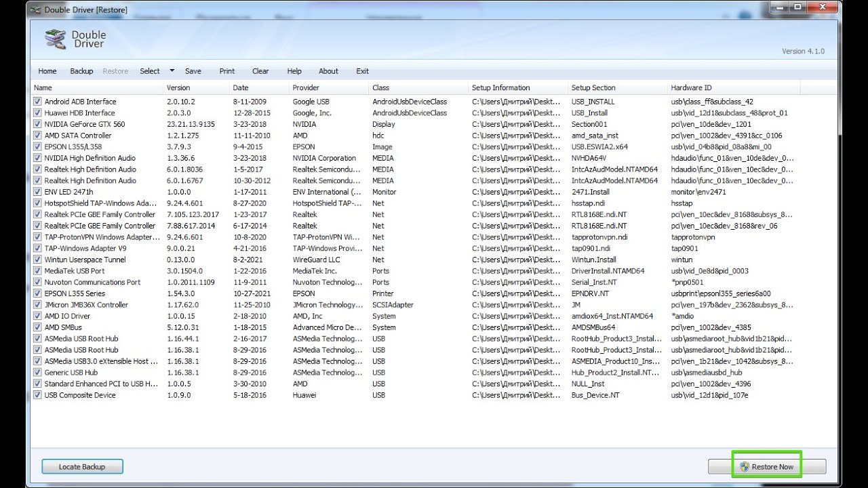Screen dimensions: 868x488
Task: Open the Select dropdown arrow
Action: pos(172,70)
